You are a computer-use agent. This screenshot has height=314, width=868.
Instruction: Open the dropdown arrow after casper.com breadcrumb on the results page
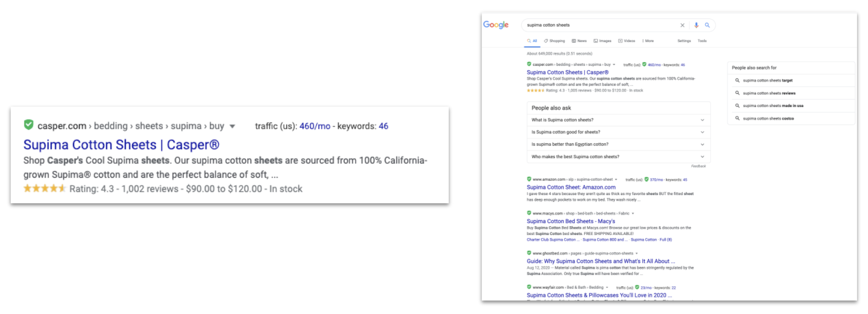click(x=614, y=65)
